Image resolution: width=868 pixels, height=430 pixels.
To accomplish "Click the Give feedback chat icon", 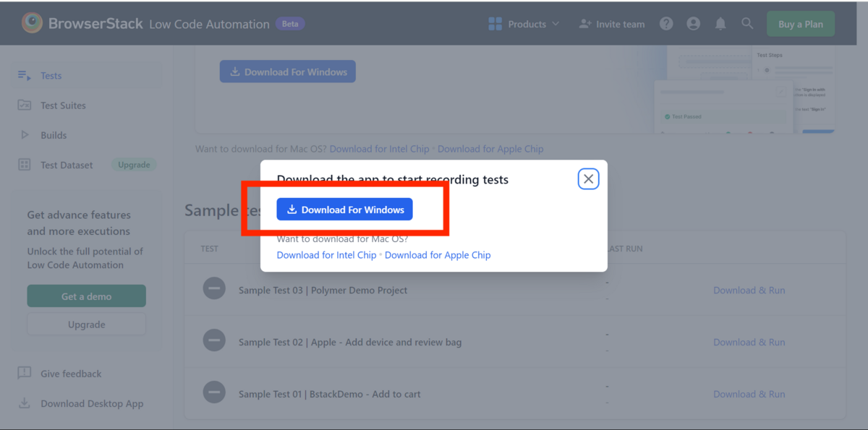I will pos(25,373).
